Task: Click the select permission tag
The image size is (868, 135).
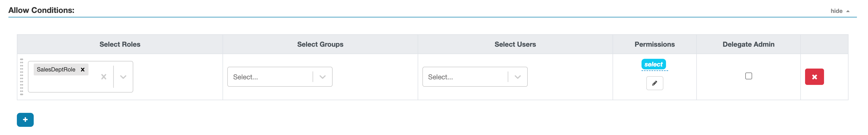Action: pos(653,64)
